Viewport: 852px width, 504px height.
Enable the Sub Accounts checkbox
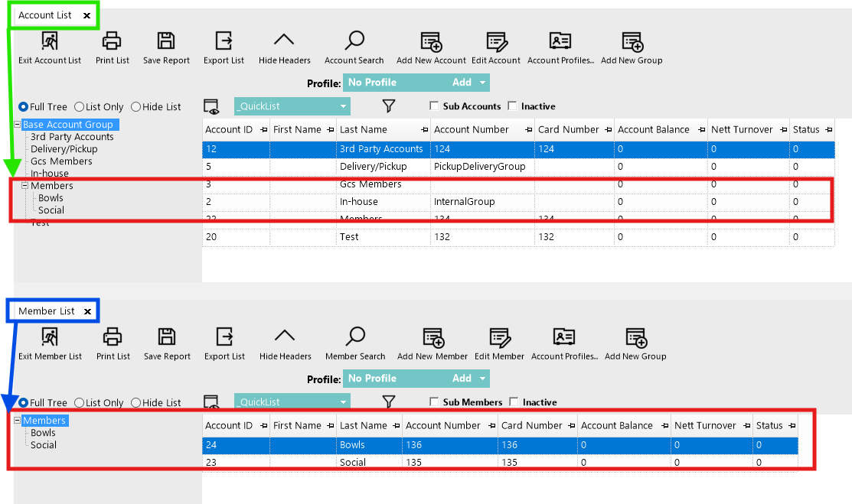(x=434, y=106)
